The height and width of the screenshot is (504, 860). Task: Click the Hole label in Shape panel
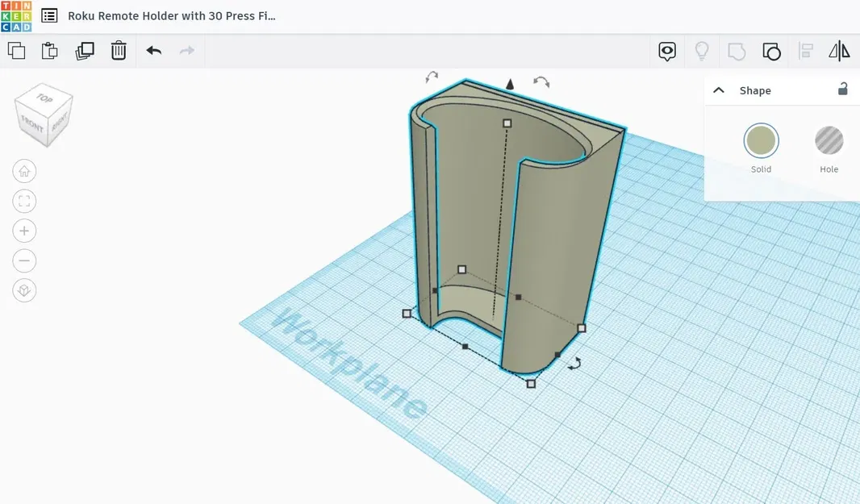pos(829,169)
